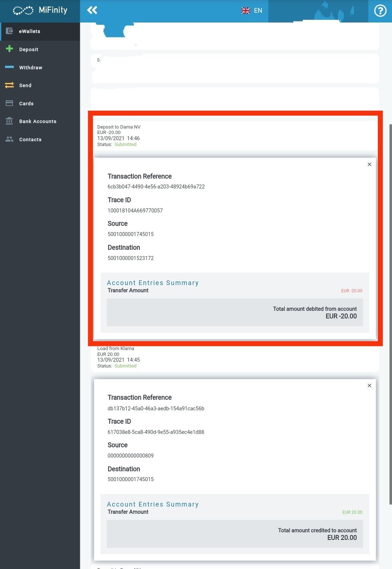Image resolution: width=392 pixels, height=569 pixels.
Task: Click the page vertical scrollbar
Action: (390, 312)
